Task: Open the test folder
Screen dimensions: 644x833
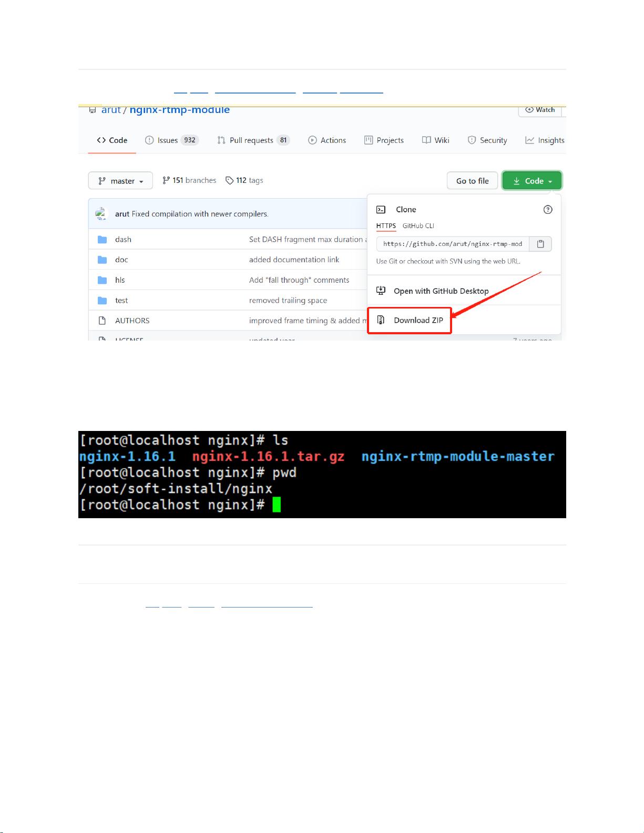Action: click(x=121, y=301)
